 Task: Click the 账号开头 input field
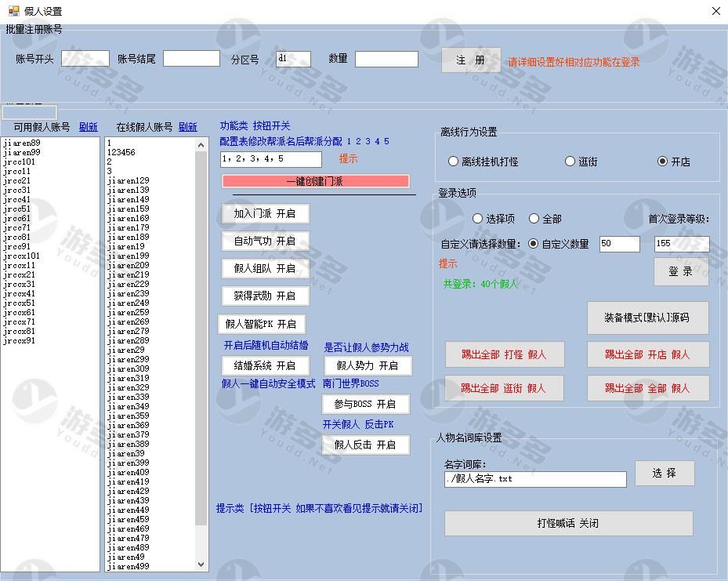click(85, 59)
